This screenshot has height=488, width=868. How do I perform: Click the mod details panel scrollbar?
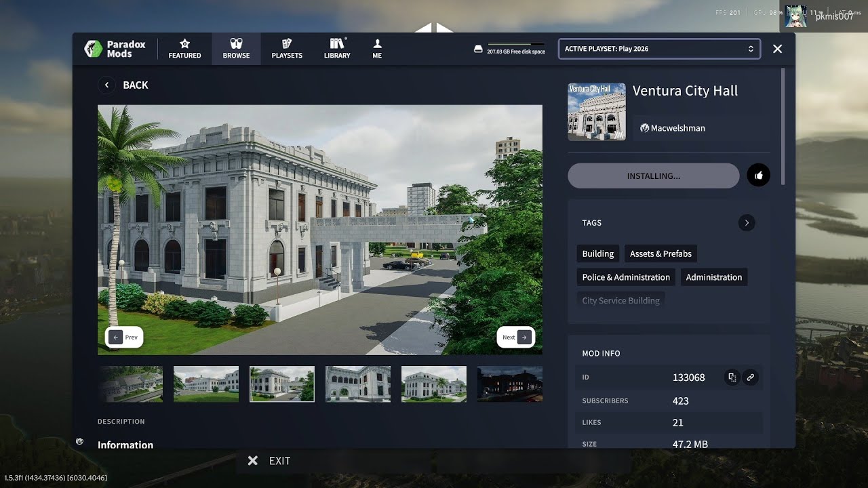[783, 126]
